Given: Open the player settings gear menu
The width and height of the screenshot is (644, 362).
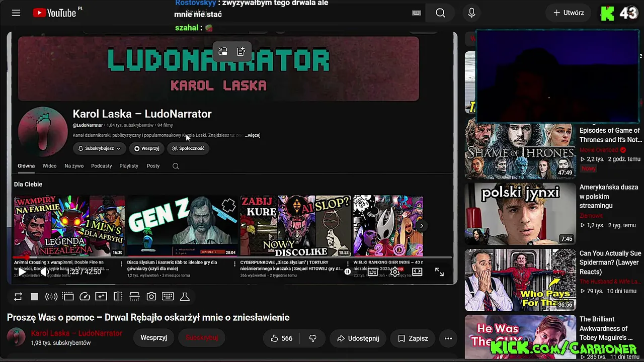Looking at the screenshot, I should coord(395,271).
